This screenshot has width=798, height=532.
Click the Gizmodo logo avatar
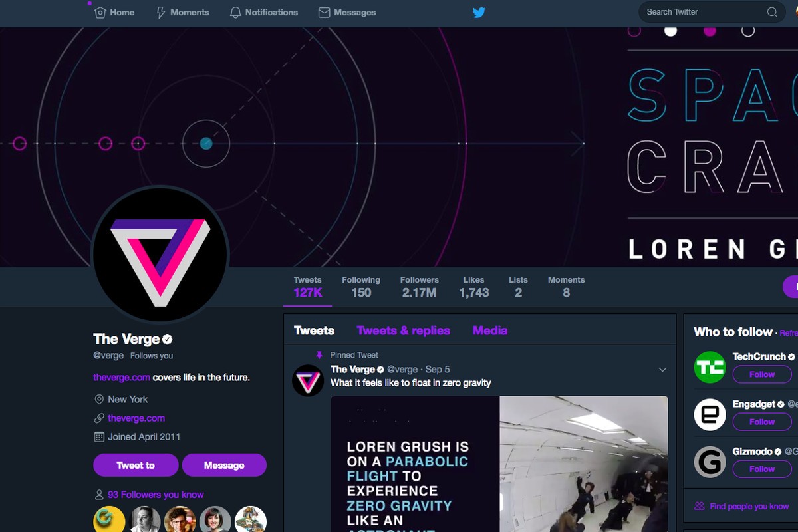click(x=710, y=462)
